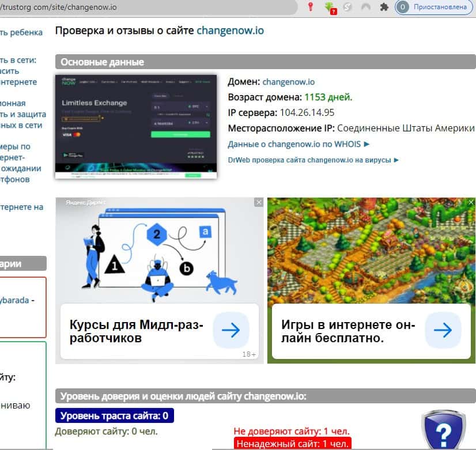Open the Курсы для Мидл-разработчиков ad text
The image size is (476, 450).
[x=137, y=331]
